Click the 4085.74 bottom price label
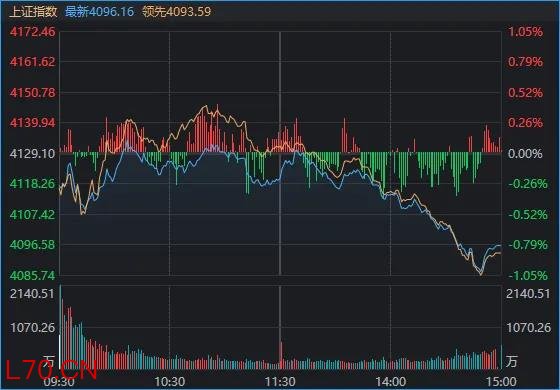 pos(32,276)
